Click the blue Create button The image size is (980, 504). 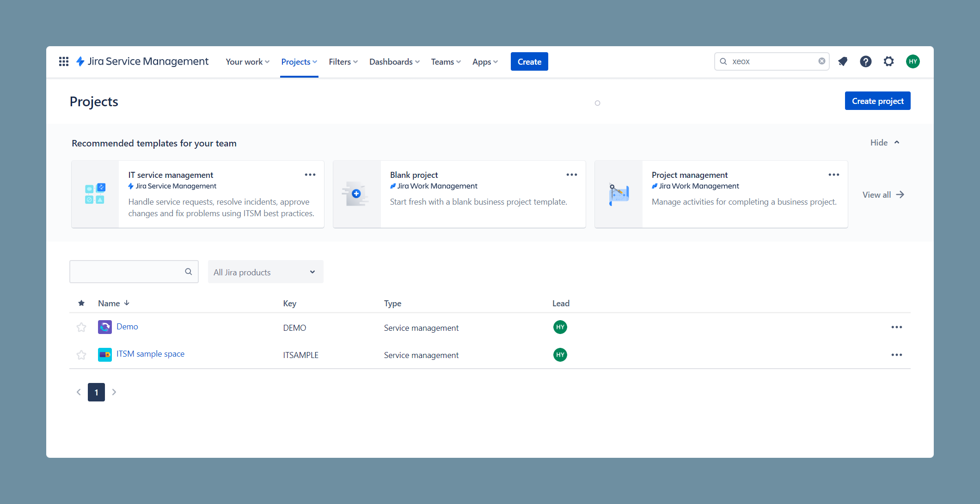tap(529, 61)
